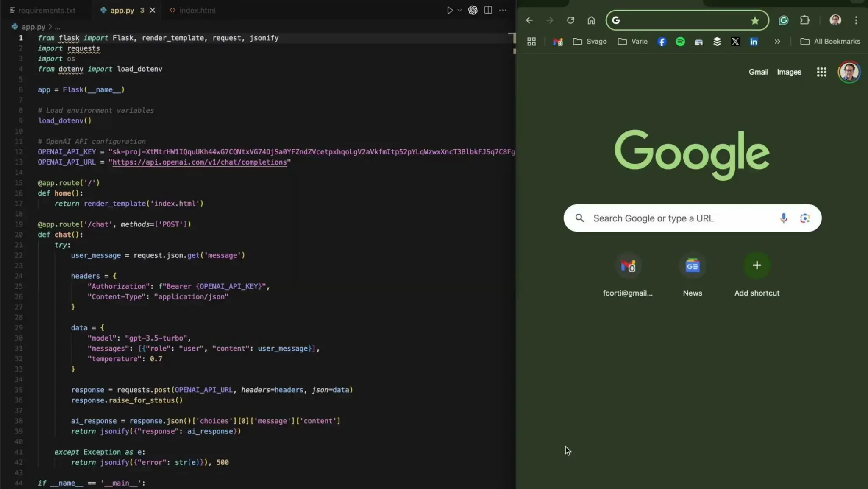868x489 pixels.
Task: Toggle the bookmark star in address bar
Action: coord(755,20)
